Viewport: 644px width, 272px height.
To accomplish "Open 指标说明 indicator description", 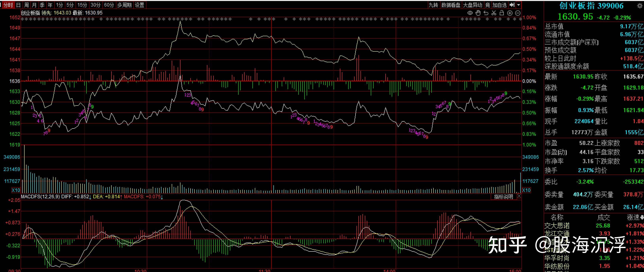I will click(x=503, y=197).
